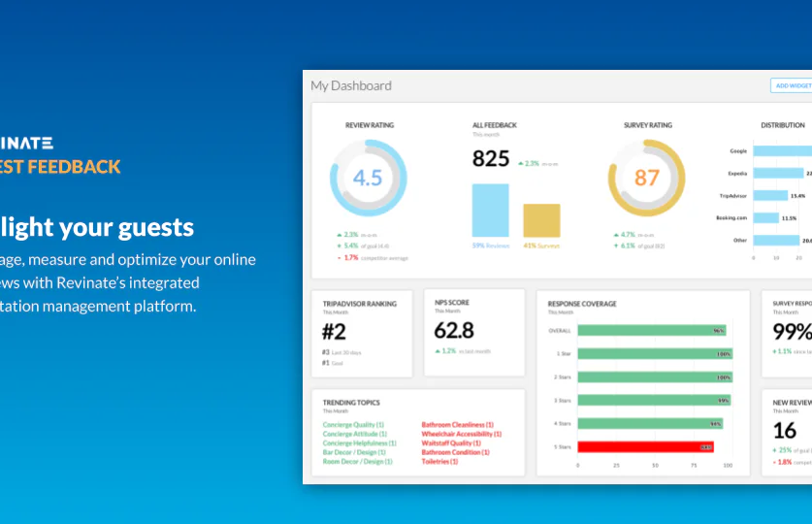Click the 4 Stars response coverage bar
Image resolution: width=812 pixels, height=524 pixels.
(650, 423)
